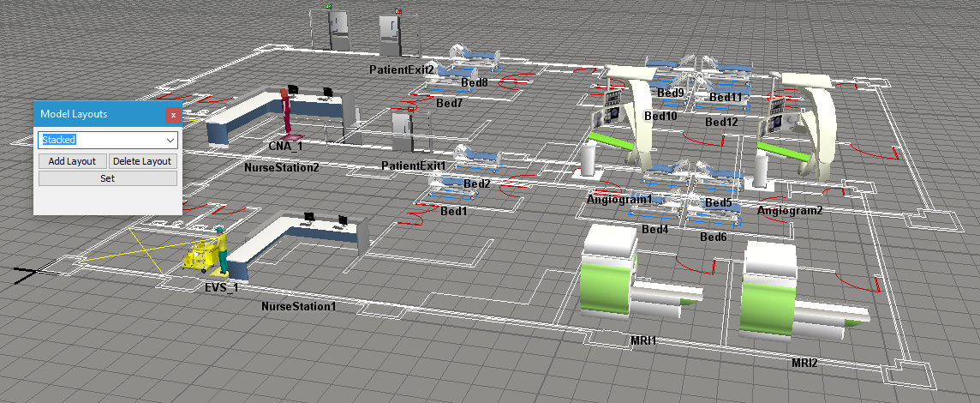Click the Model Layouts title bar
Image resolution: width=980 pixels, height=403 pixels.
click(x=94, y=114)
